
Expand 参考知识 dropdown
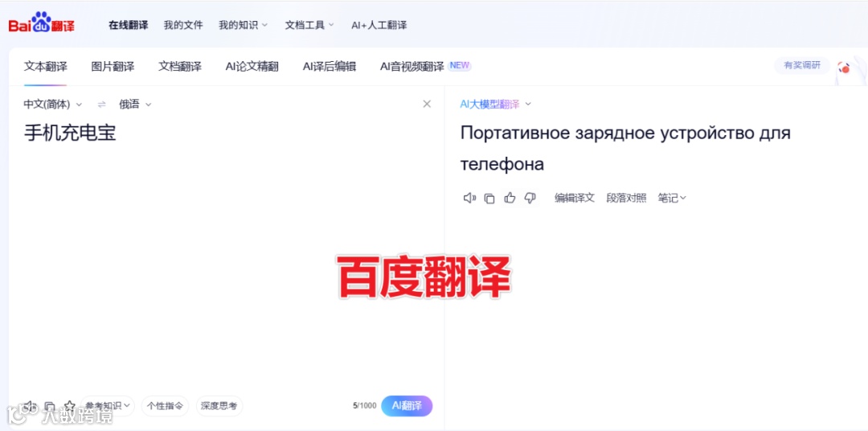(108, 405)
